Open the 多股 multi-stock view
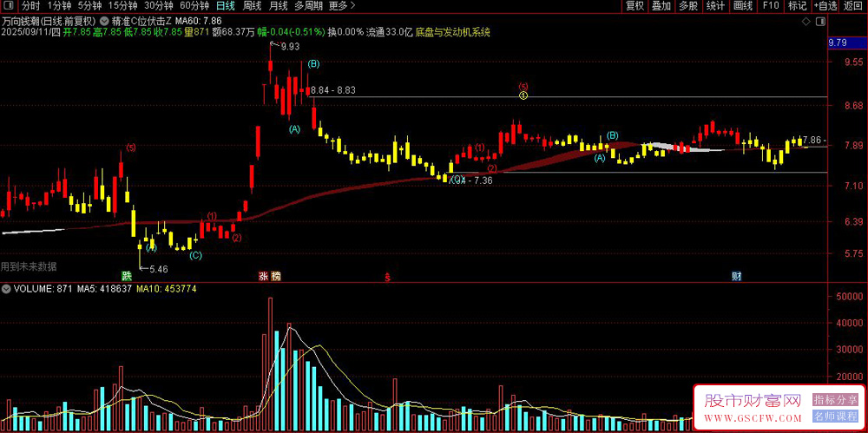The height and width of the screenshot is (433, 868). point(688,6)
